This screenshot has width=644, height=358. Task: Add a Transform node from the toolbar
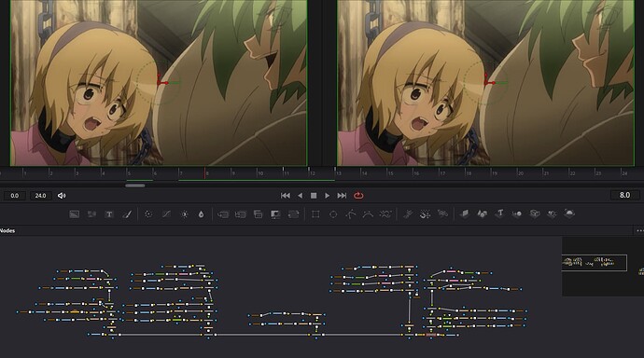click(293, 214)
